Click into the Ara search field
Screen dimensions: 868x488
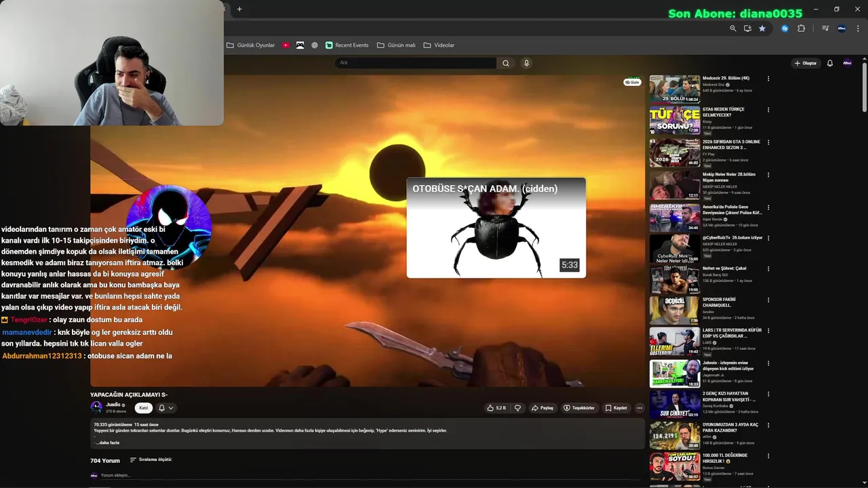(x=416, y=63)
